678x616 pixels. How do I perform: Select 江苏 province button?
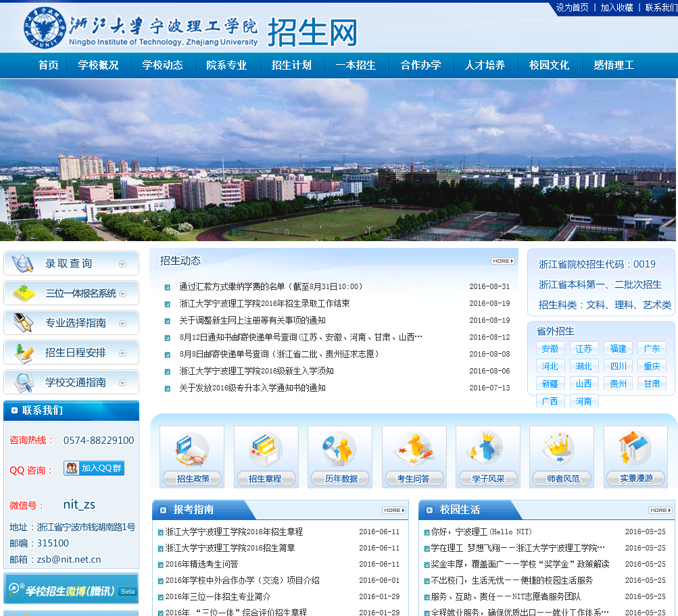[584, 349]
